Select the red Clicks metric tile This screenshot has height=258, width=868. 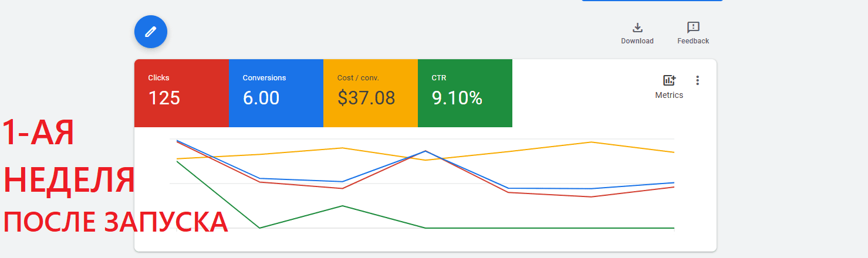(181, 93)
